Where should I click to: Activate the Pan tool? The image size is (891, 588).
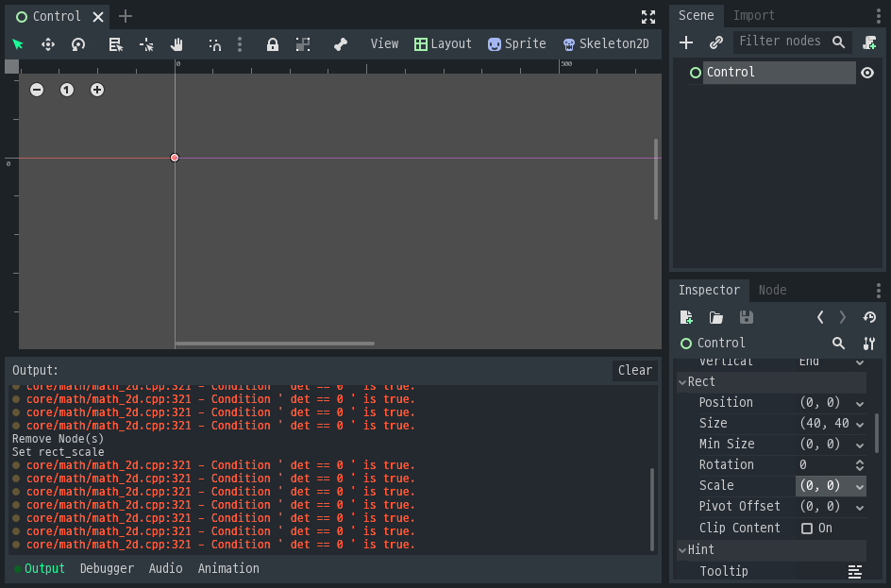tap(176, 43)
